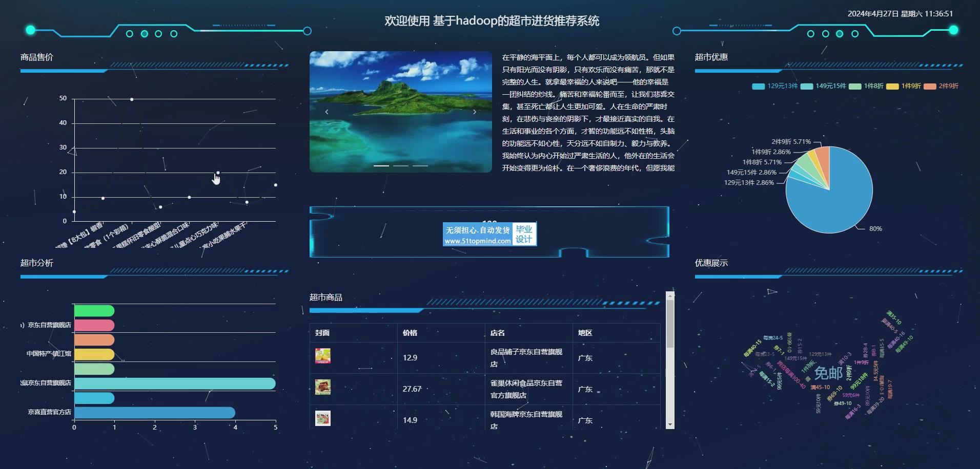Click the 129元13件 2.86% pie label
The image size is (980, 469).
[749, 183]
